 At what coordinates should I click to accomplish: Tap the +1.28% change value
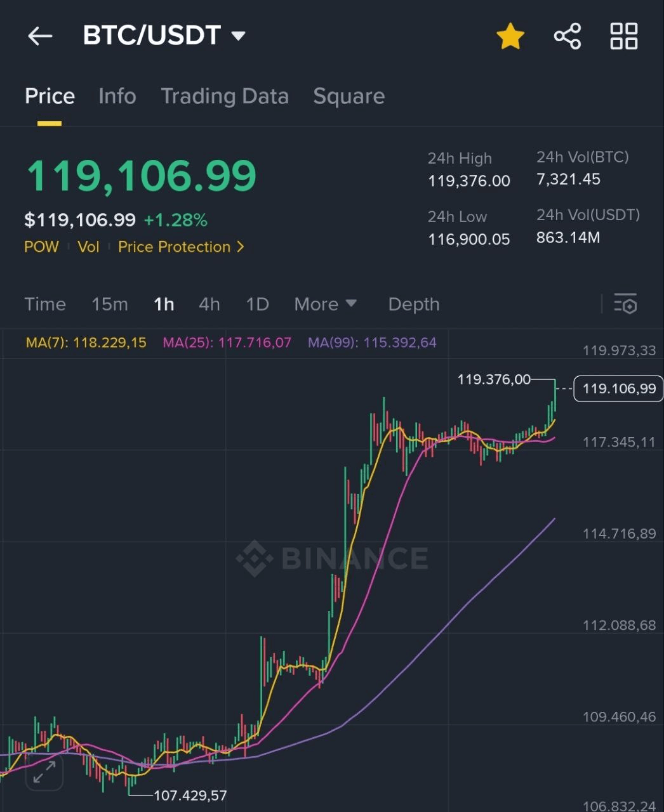point(176,220)
